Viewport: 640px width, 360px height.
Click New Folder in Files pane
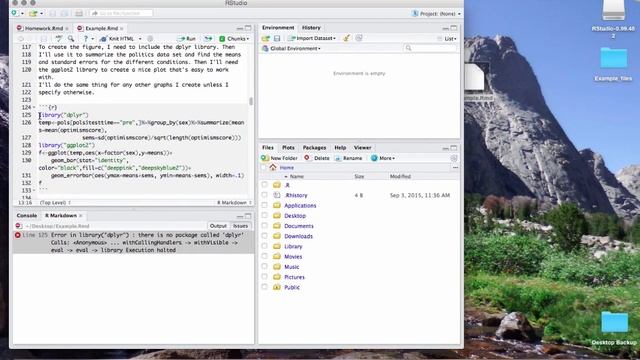pyautogui.click(x=280, y=158)
